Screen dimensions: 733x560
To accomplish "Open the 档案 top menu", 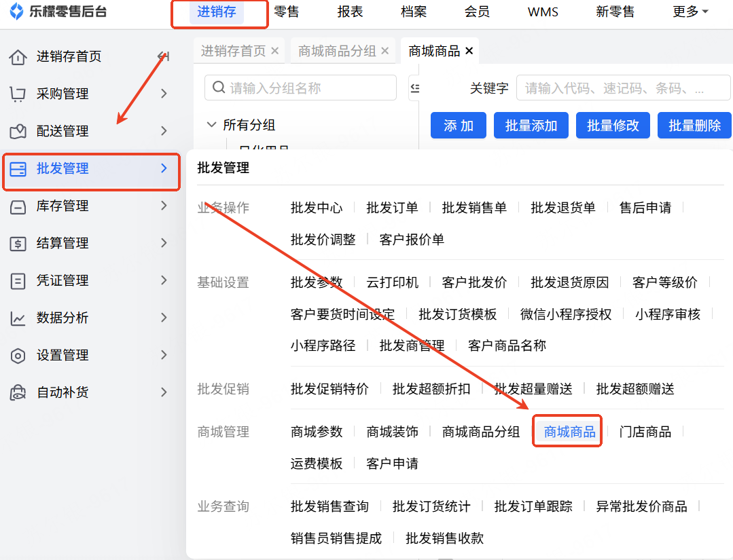I will tap(414, 12).
